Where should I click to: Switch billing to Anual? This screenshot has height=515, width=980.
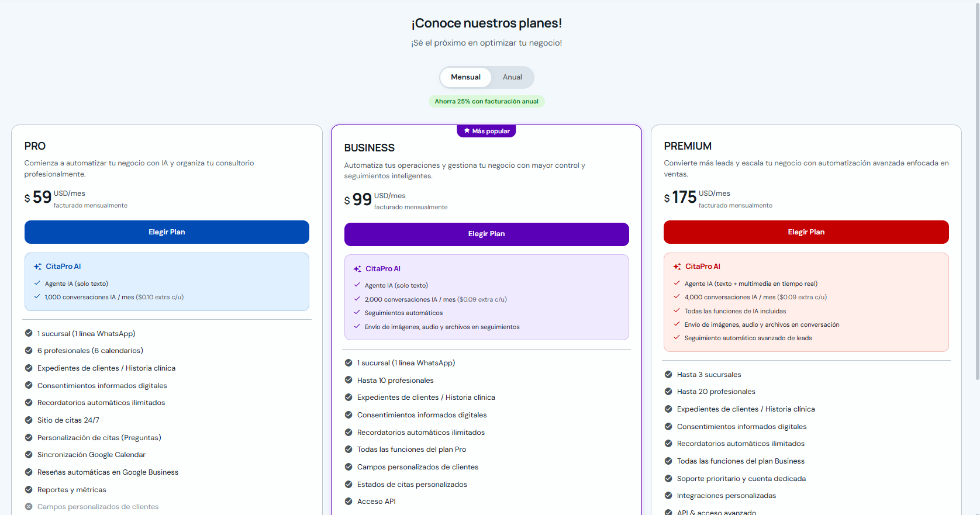pos(512,77)
